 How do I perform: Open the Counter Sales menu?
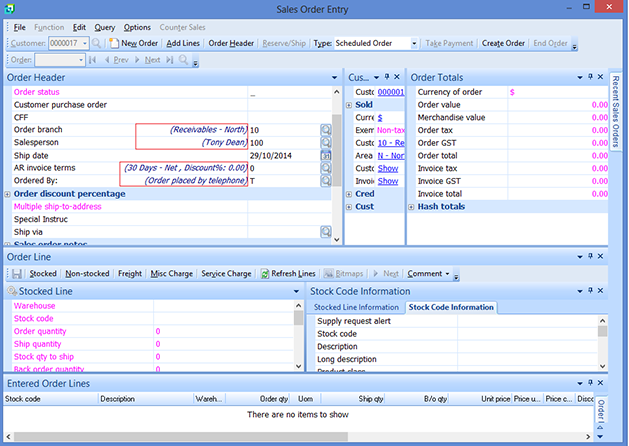[x=183, y=27]
